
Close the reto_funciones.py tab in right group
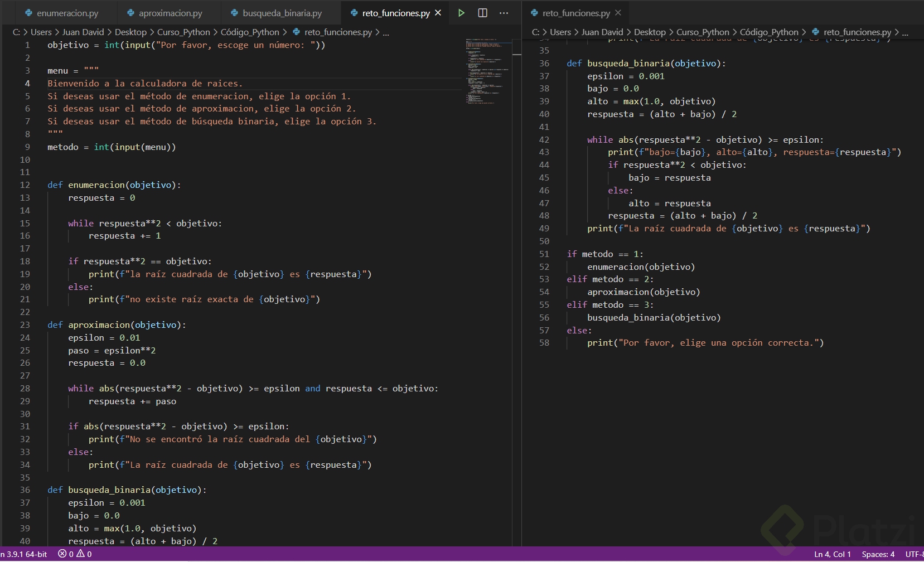pyautogui.click(x=618, y=13)
